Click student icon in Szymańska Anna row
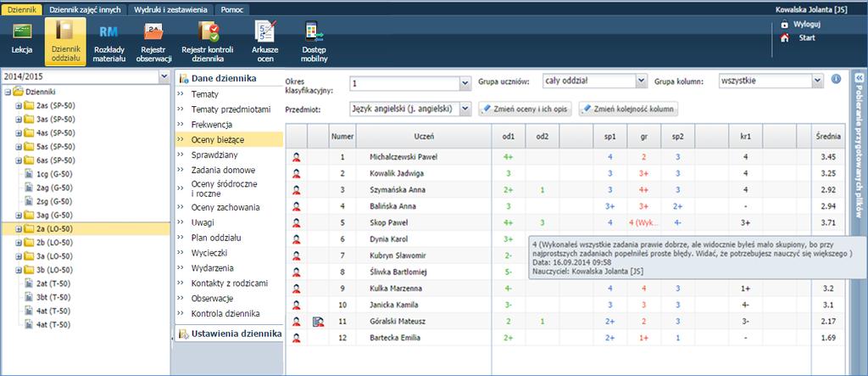868x376 pixels. 296,189
